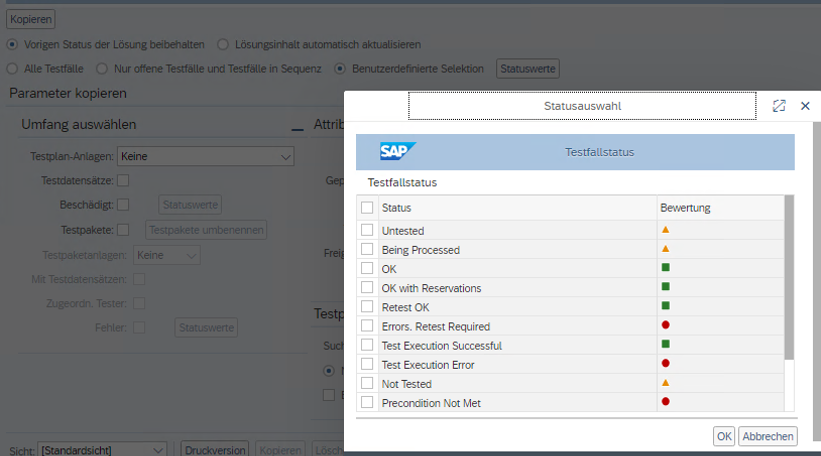Click the orange triangle rating for Untested
Screen dimensions: 821x456
coord(665,230)
